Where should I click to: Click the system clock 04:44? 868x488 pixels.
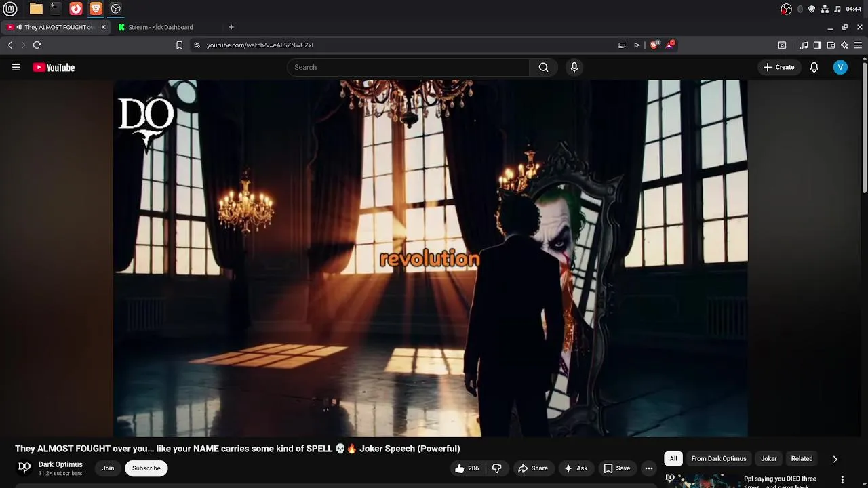854,9
